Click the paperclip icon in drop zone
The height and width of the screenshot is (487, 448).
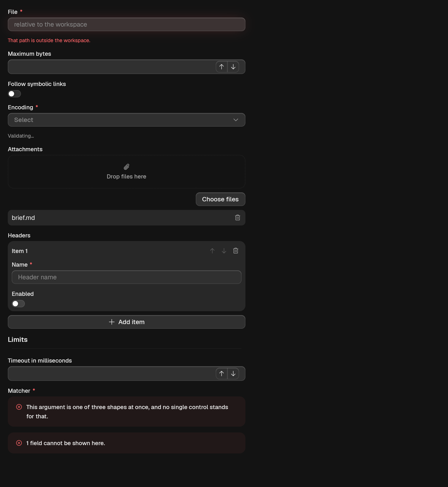click(x=127, y=167)
